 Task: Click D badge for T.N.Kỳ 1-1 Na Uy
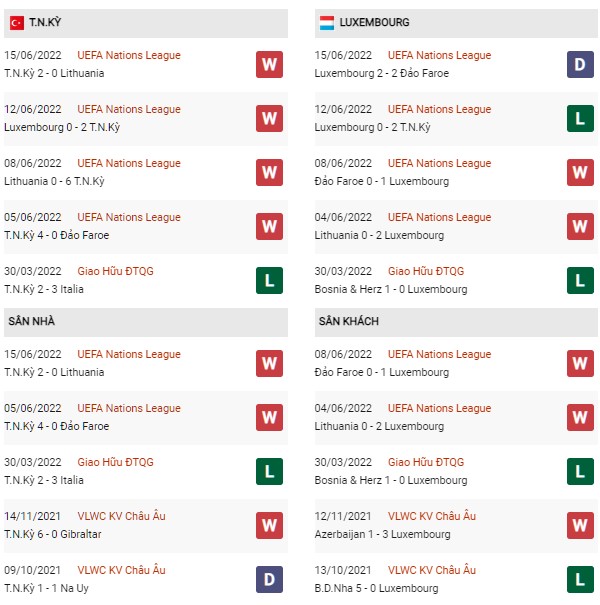click(x=269, y=580)
